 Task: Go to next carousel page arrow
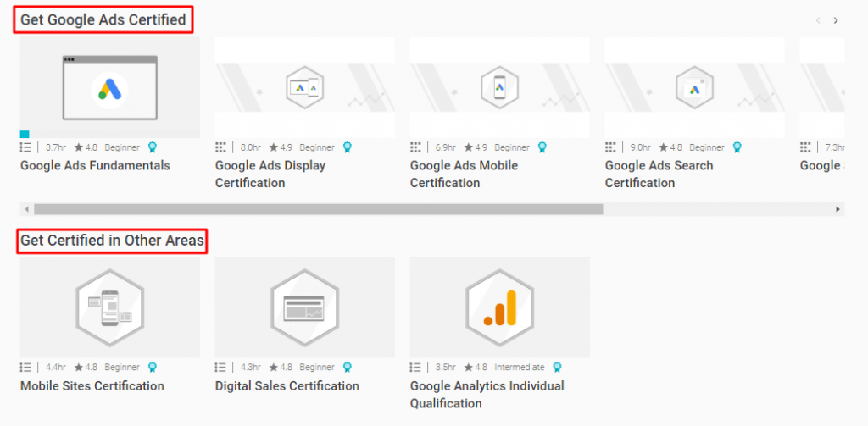(836, 20)
